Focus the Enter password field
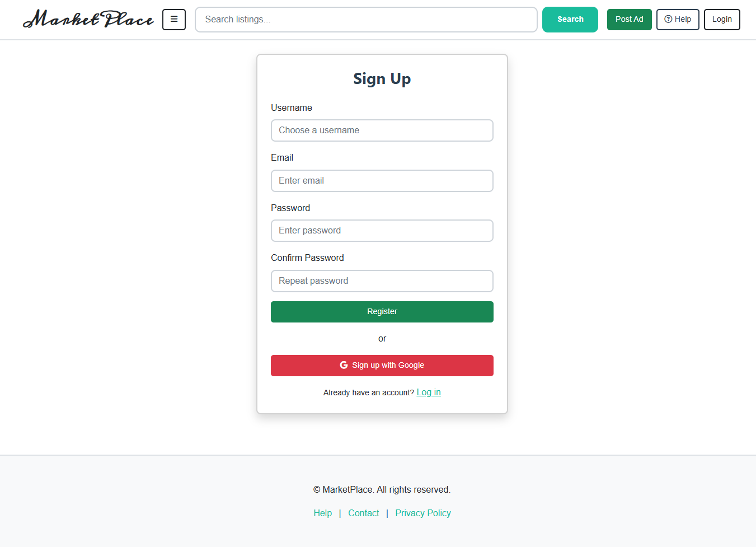The image size is (756, 547). (x=382, y=231)
